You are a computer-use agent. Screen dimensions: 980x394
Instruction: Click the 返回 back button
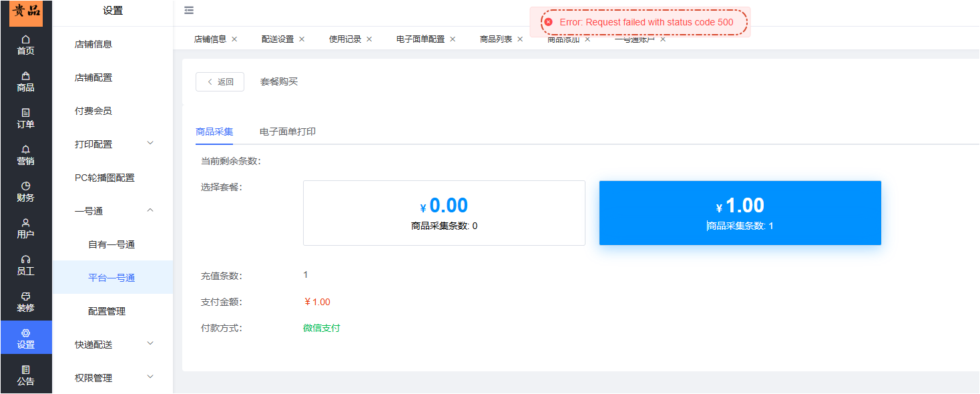[x=220, y=81]
